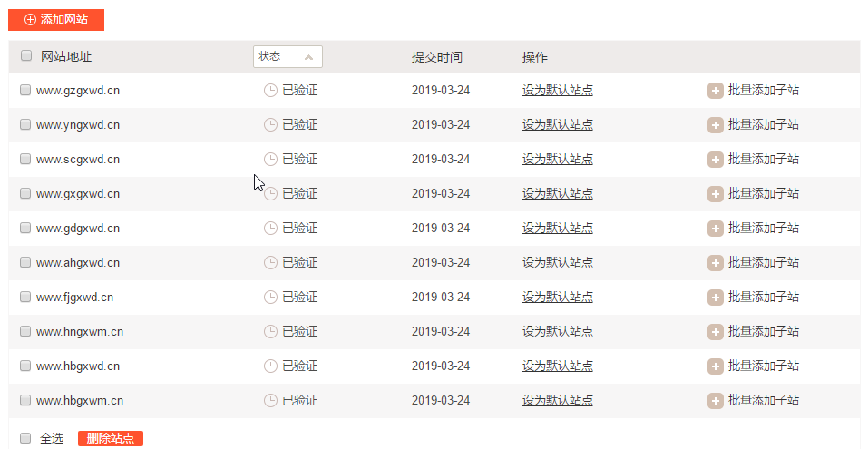Enable the 全选 checkbox at bottom

[x=25, y=438]
